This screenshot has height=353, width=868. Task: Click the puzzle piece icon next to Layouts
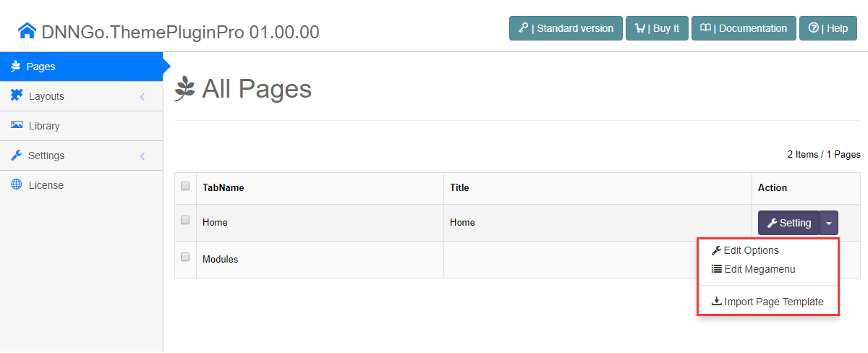tap(17, 95)
